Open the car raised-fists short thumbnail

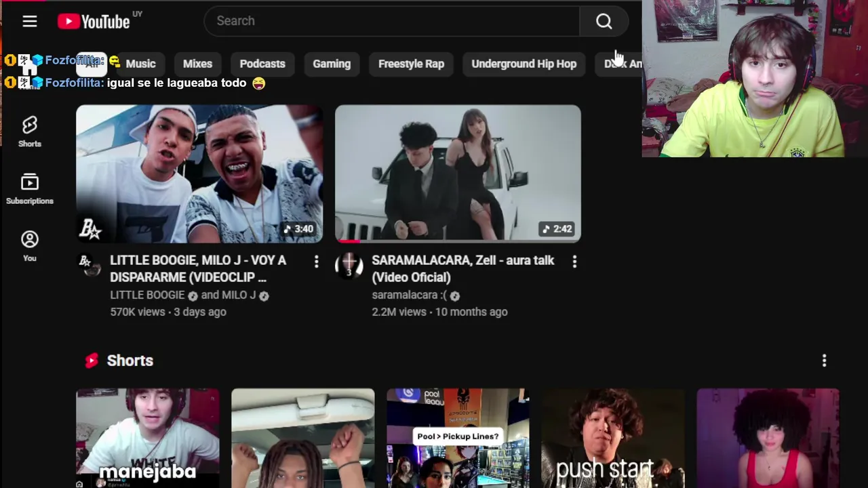tap(302, 438)
